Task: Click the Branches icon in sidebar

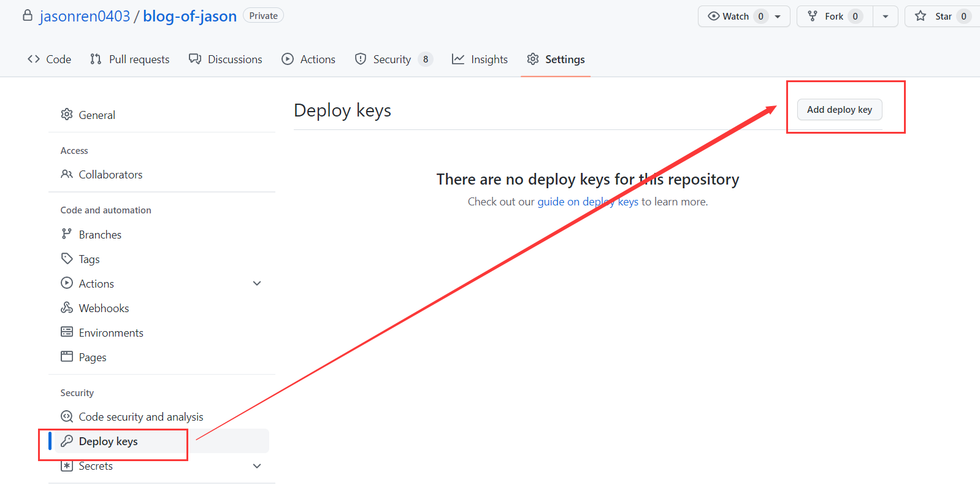Action: (x=67, y=234)
